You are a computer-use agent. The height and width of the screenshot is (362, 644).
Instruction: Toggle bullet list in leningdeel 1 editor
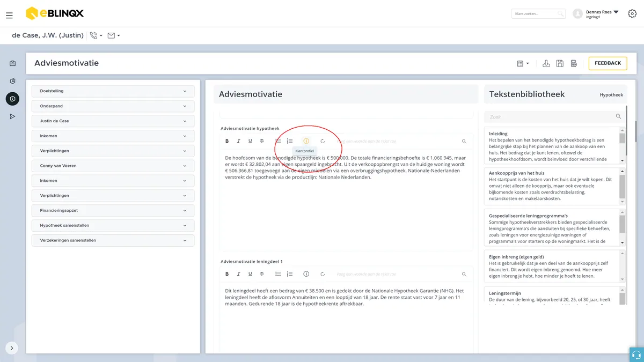point(278,274)
